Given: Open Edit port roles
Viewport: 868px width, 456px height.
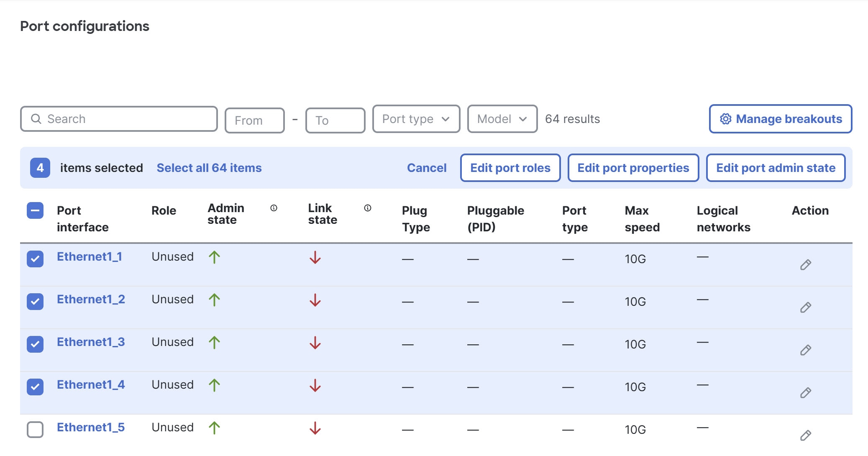Looking at the screenshot, I should 510,168.
